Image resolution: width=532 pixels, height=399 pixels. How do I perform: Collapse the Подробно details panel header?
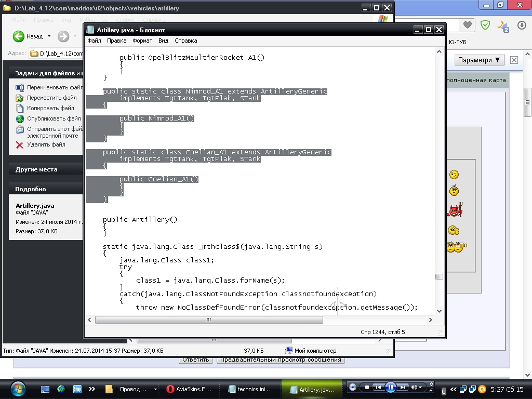pyautogui.click(x=46, y=189)
